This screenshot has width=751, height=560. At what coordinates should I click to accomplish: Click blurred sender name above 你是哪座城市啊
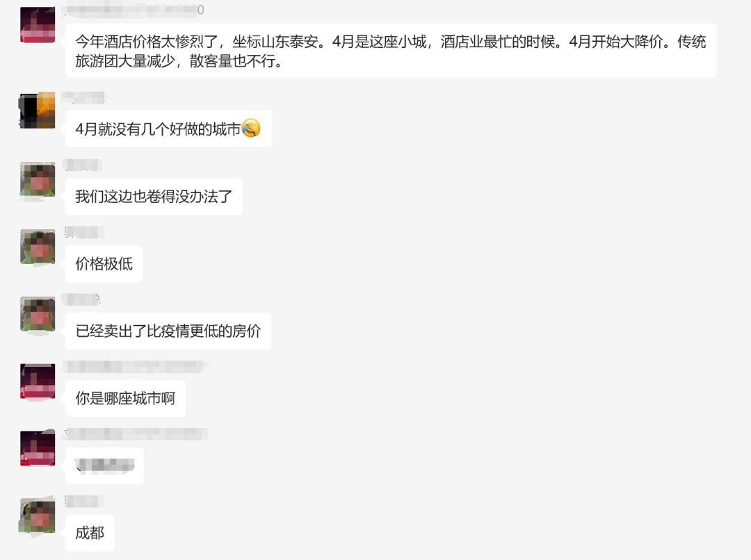coord(135,367)
